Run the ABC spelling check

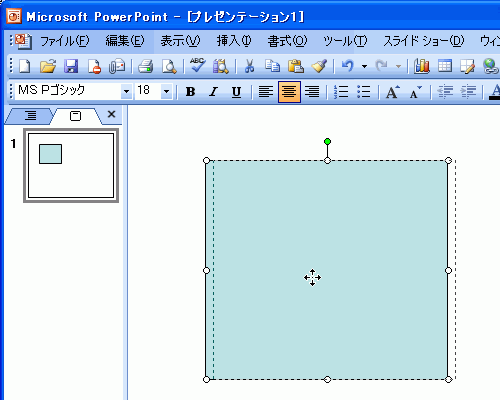click(x=198, y=65)
